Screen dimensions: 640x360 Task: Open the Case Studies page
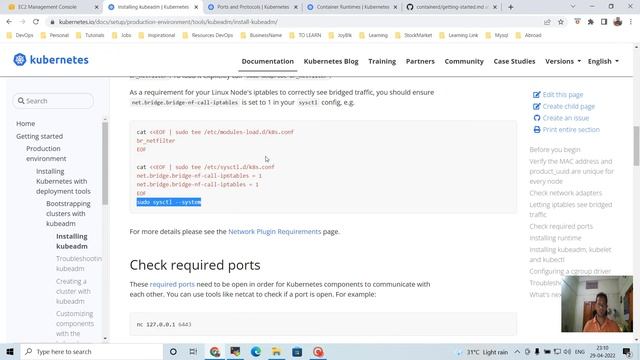pos(514,61)
